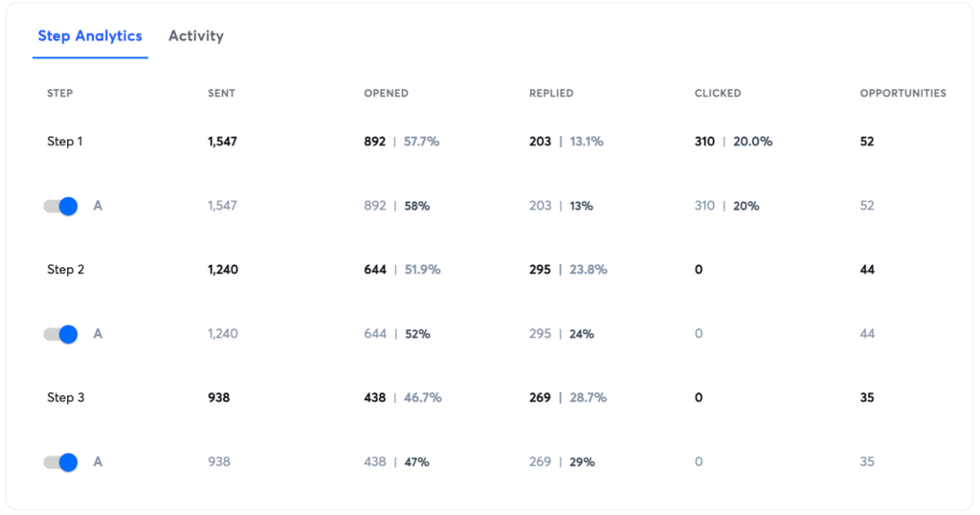Screen dimensions: 980x515
Task: Click the CLICKED column header
Action: point(718,94)
